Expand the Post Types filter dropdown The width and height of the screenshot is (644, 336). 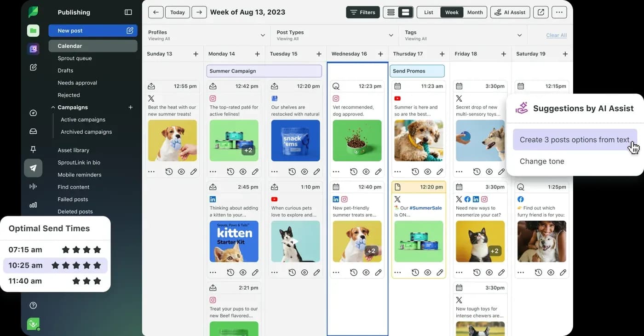pyautogui.click(x=391, y=35)
